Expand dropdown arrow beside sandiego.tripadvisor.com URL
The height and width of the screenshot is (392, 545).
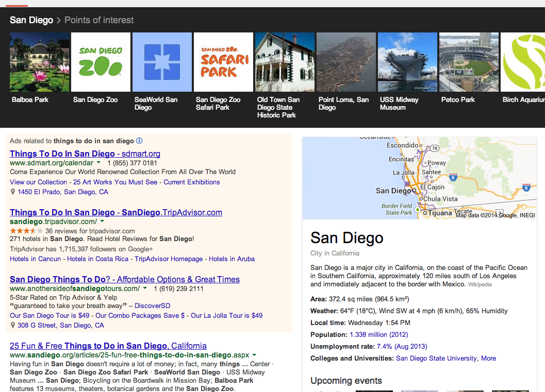pos(102,221)
